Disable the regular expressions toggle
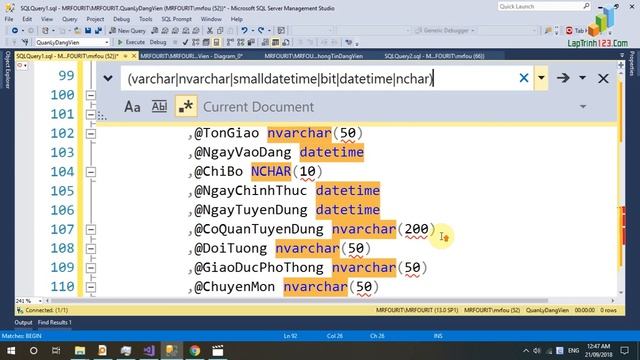The image size is (640, 360). click(x=186, y=107)
